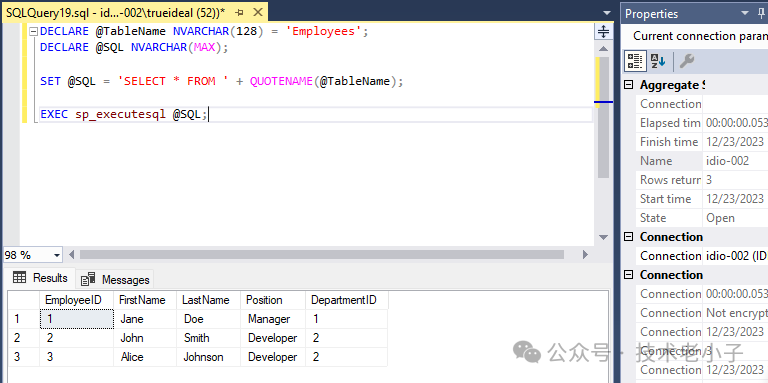
Task: Collapse the DECLARE code block outline
Action: point(33,31)
